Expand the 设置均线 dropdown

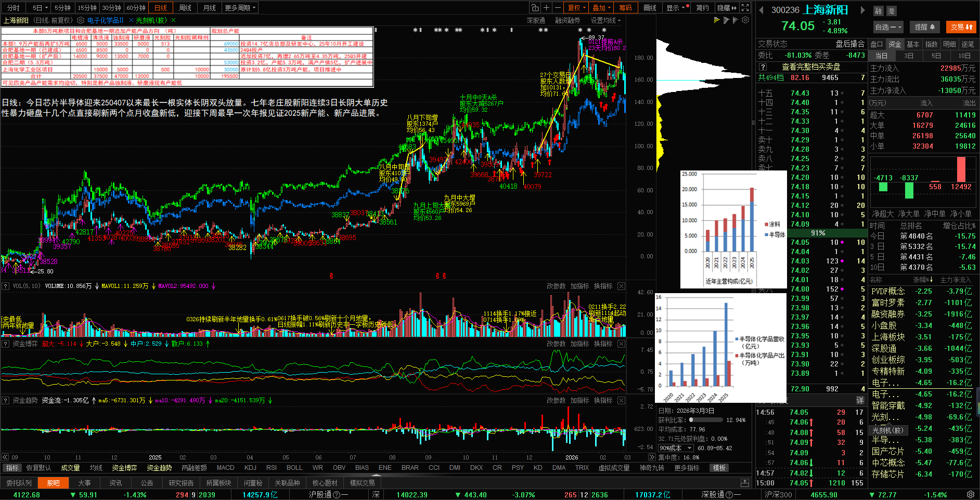(x=605, y=20)
